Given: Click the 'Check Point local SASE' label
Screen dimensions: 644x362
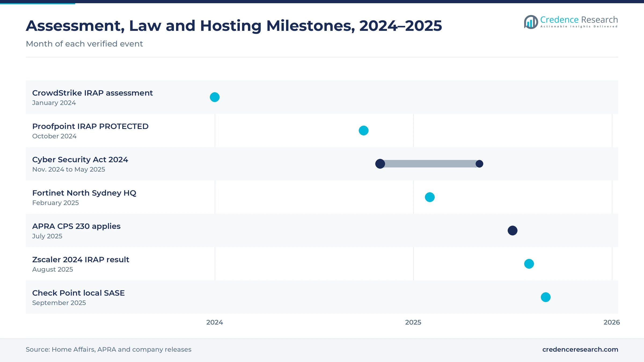Looking at the screenshot, I should [78, 293].
